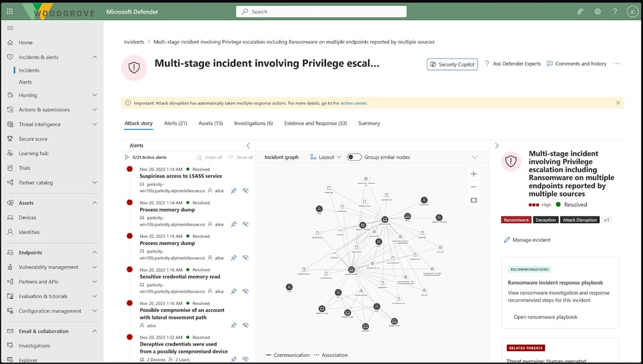
Task: Pin the Suspicious access to LSASS alert
Action: click(x=234, y=190)
